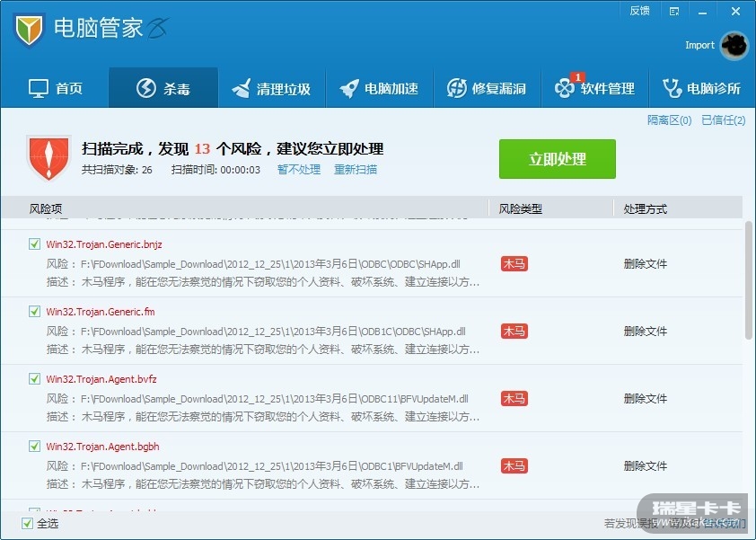756x540 pixels.
Task: Go to the 电脑加速 tab
Action: pos(380,88)
